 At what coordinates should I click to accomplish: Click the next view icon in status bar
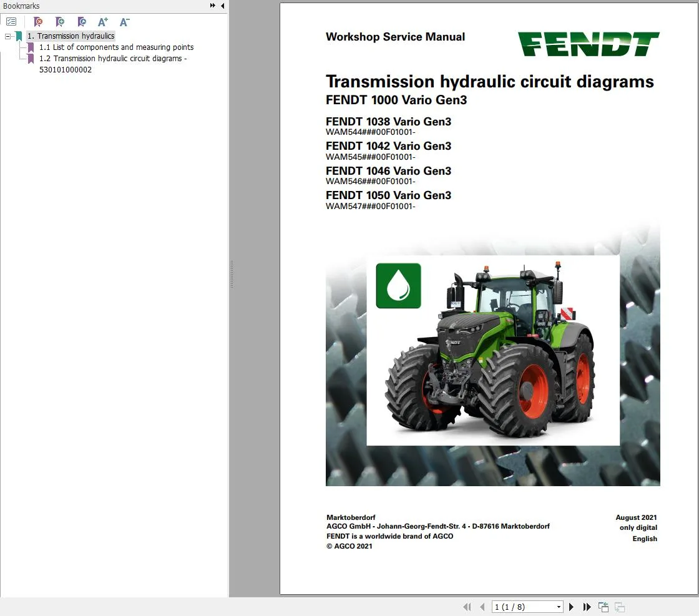[620, 607]
